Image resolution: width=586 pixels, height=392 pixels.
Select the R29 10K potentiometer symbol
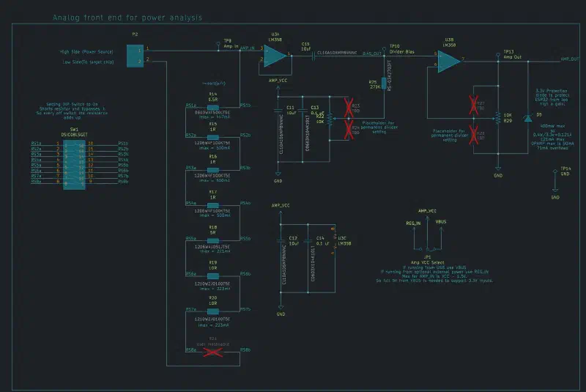point(498,119)
